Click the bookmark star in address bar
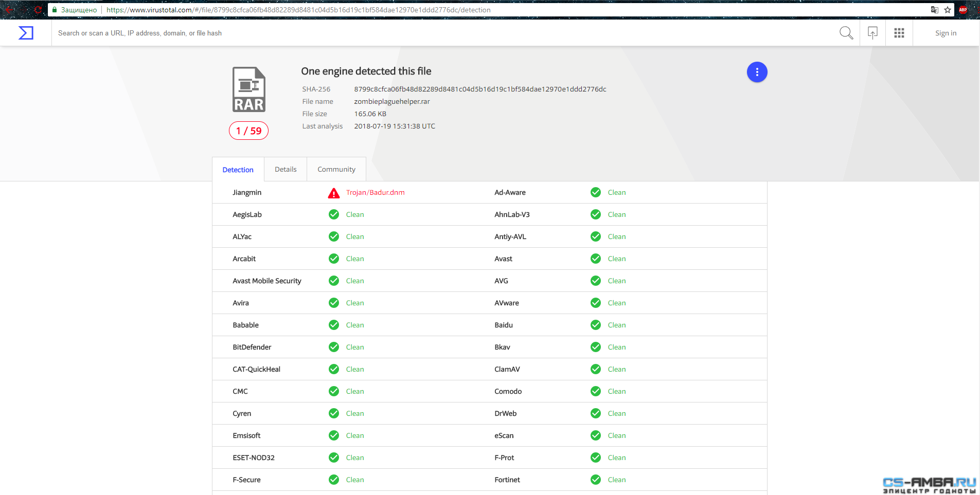Viewport: 980px width, 495px height. tap(948, 10)
